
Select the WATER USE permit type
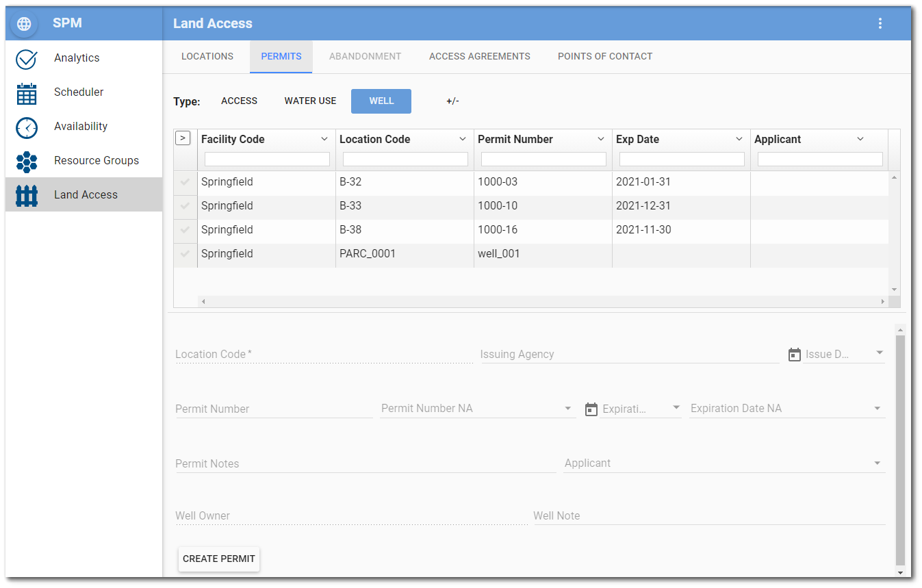[310, 101]
